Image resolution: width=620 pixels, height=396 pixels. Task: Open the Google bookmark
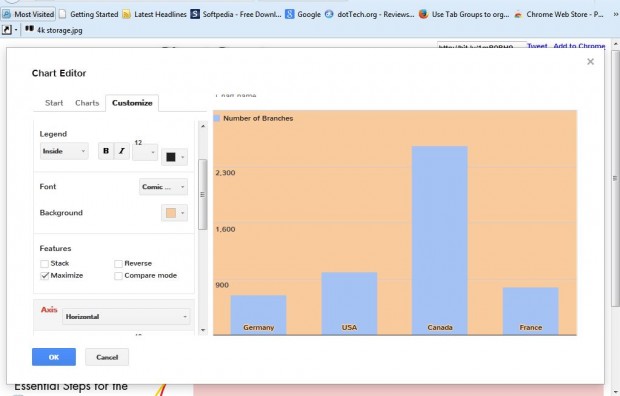tap(303, 14)
